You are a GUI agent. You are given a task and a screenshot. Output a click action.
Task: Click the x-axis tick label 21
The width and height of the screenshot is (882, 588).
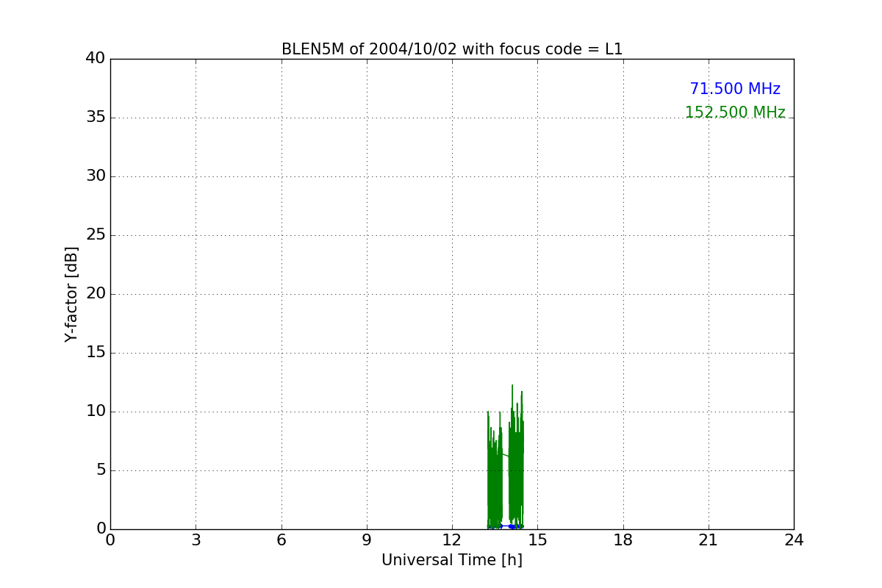[709, 539]
